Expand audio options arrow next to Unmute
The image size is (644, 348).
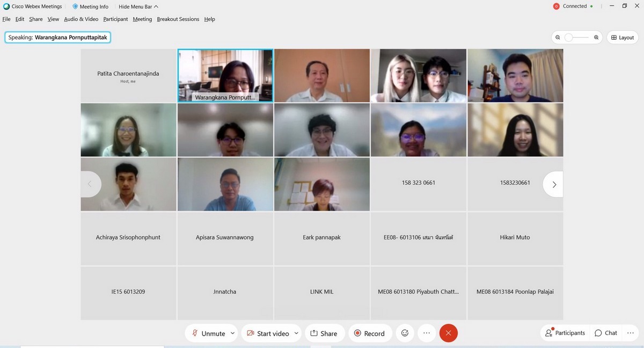[x=232, y=333]
